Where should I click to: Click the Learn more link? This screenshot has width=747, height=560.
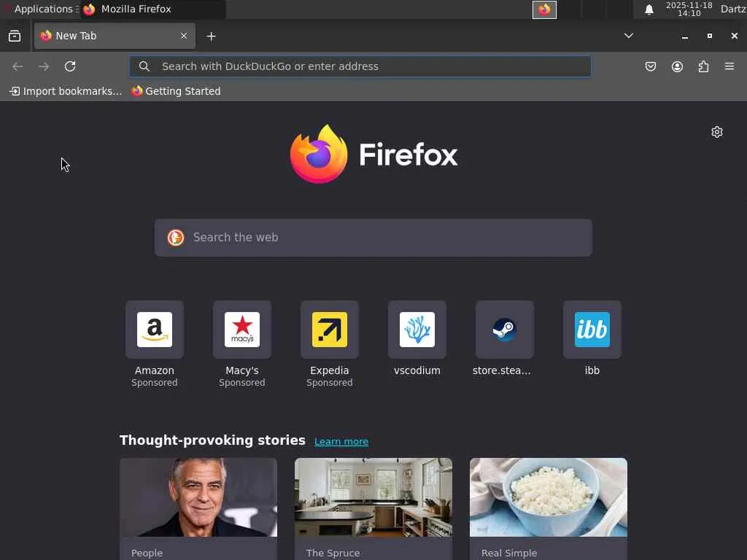pos(341,441)
